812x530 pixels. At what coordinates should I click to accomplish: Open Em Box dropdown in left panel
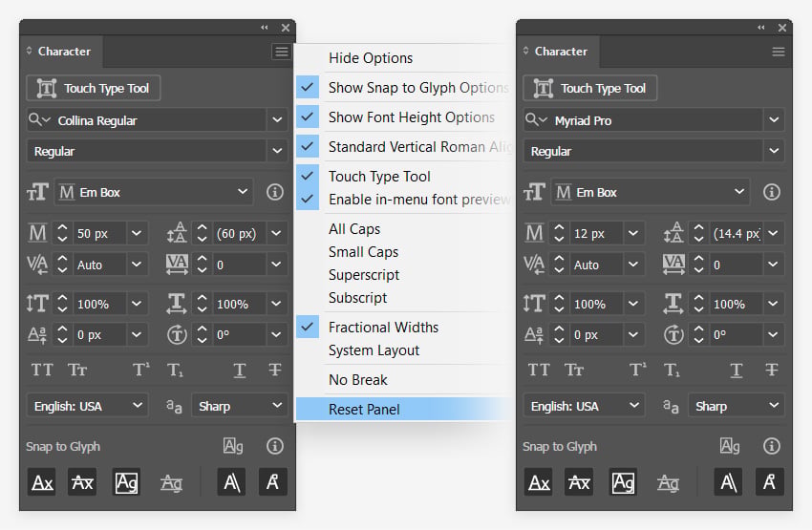pyautogui.click(x=155, y=192)
